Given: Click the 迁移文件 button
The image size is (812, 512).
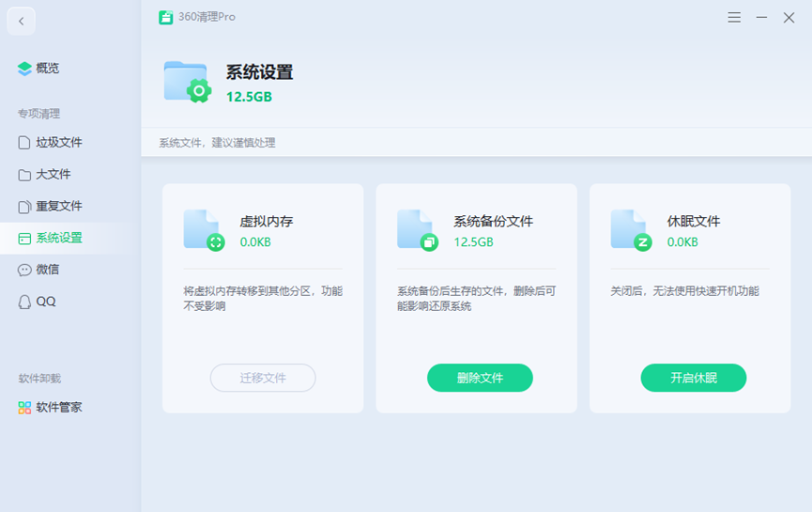Looking at the screenshot, I should [x=263, y=378].
